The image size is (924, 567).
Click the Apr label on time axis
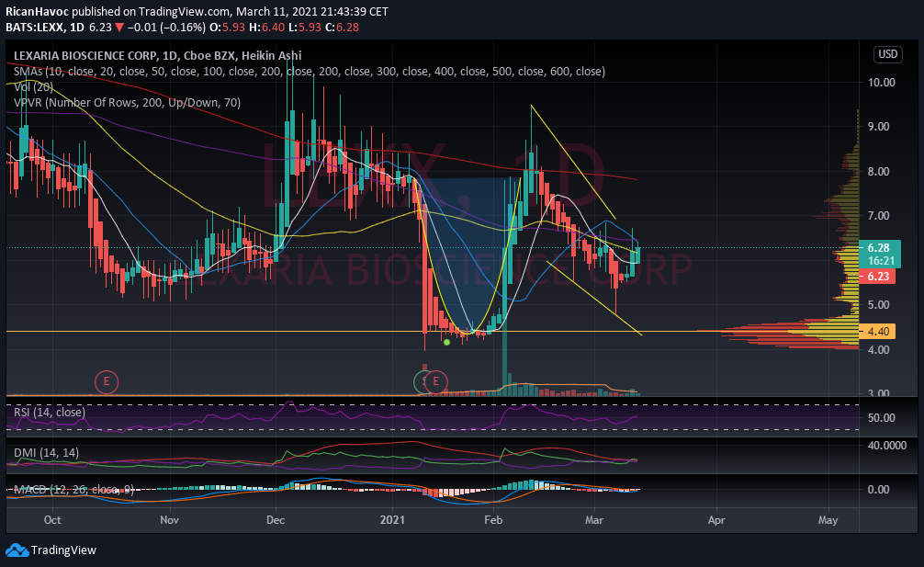tap(716, 520)
